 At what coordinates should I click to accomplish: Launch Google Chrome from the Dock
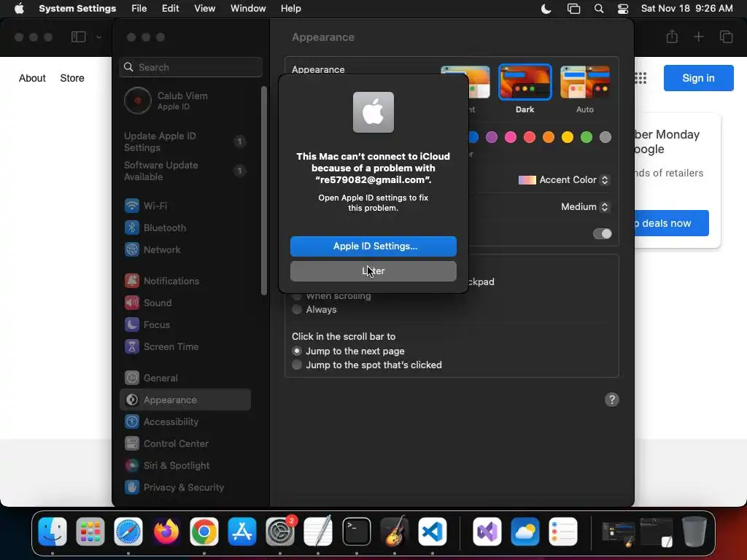204,532
